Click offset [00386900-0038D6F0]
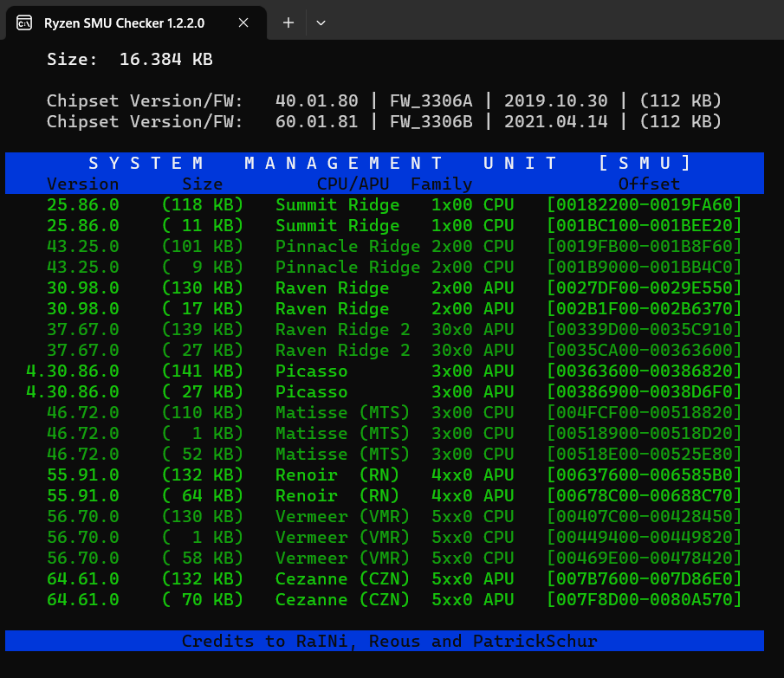784x678 pixels. pos(644,392)
